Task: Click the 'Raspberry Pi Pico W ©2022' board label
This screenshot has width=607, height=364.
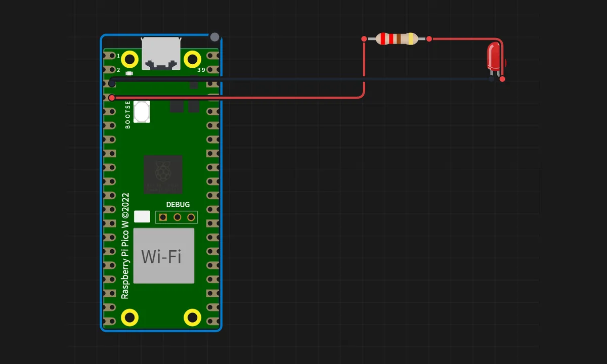Action: pyautogui.click(x=125, y=246)
